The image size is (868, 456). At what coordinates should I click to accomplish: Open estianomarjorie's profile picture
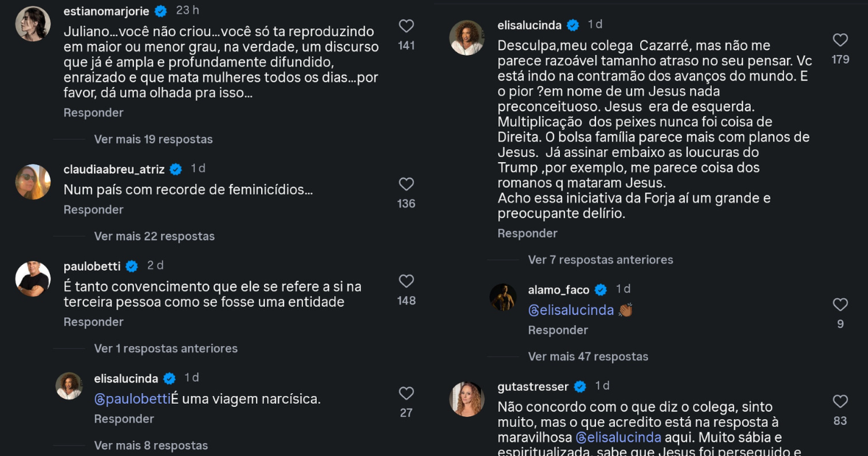33,24
